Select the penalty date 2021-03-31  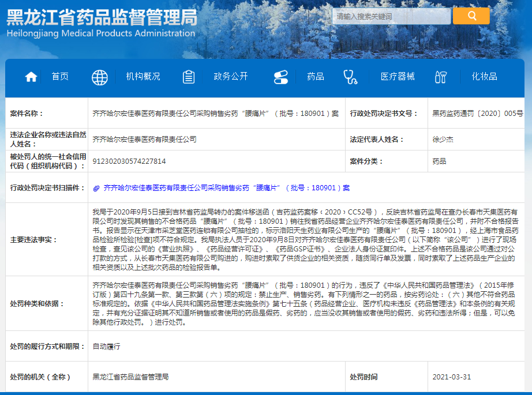pos(452,377)
